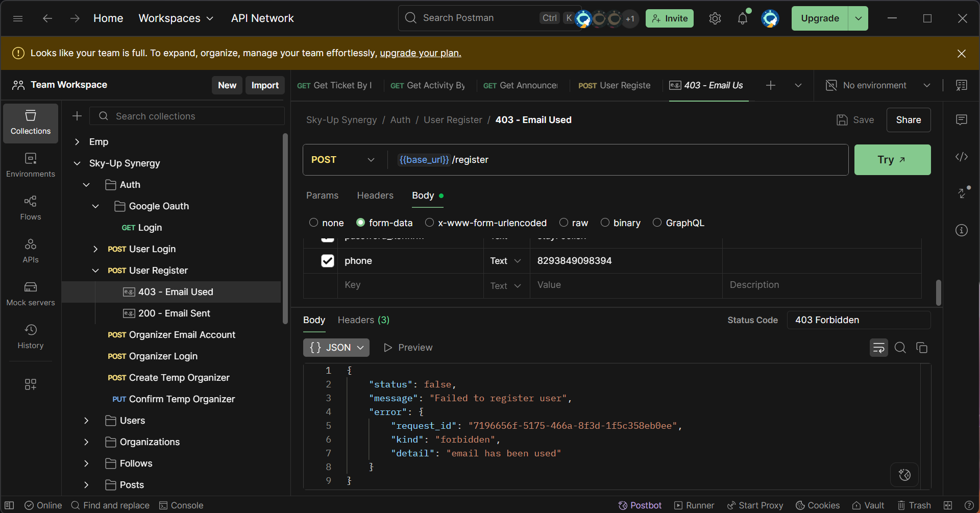
Task: Open Trash from the status bar
Action: [x=914, y=505]
